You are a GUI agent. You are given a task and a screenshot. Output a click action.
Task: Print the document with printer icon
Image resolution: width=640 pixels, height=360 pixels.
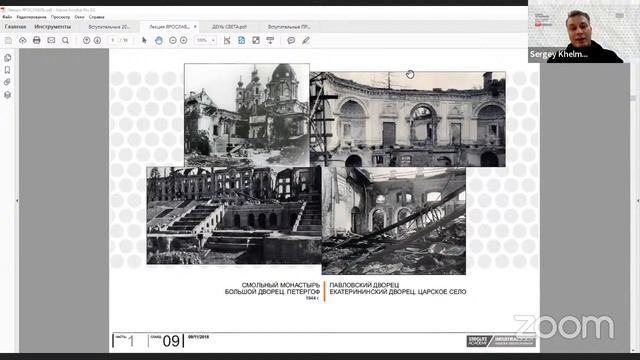click(37, 40)
